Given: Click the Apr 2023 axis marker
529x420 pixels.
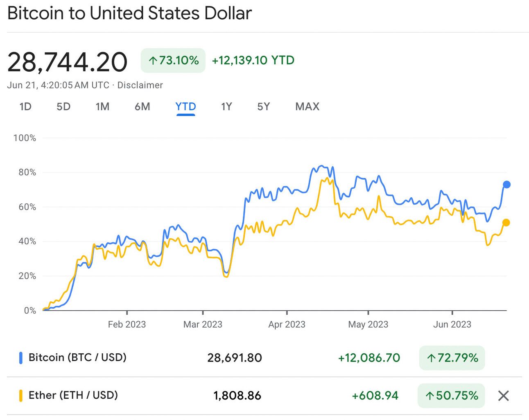Looking at the screenshot, I should click(x=287, y=324).
